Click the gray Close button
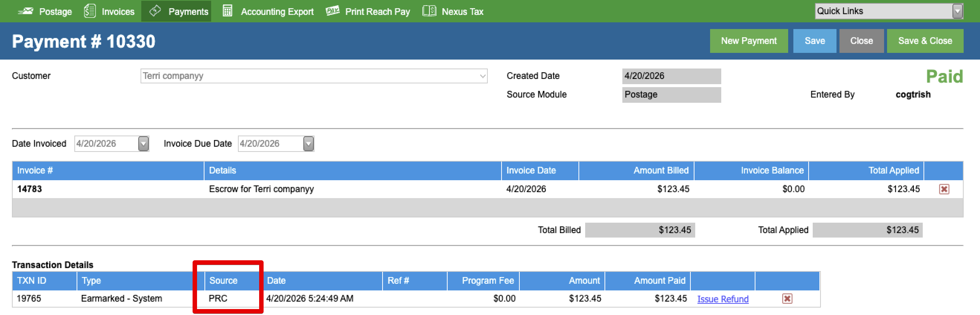 coord(861,41)
